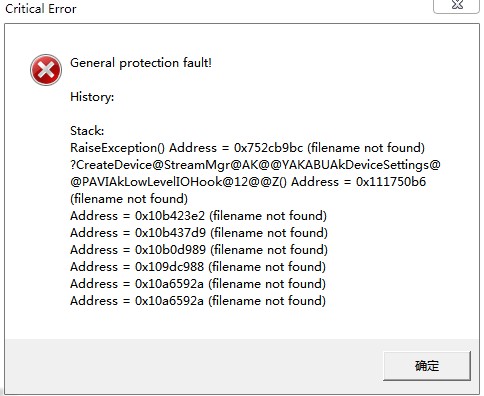Image resolution: width=484 pixels, height=396 pixels.
Task: Close the Critical Error dialog window
Action: [457, 5]
